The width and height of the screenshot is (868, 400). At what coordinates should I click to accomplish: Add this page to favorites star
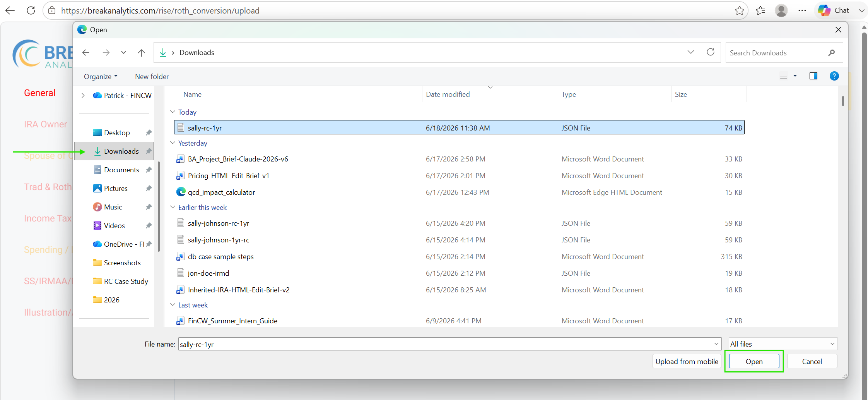point(739,10)
